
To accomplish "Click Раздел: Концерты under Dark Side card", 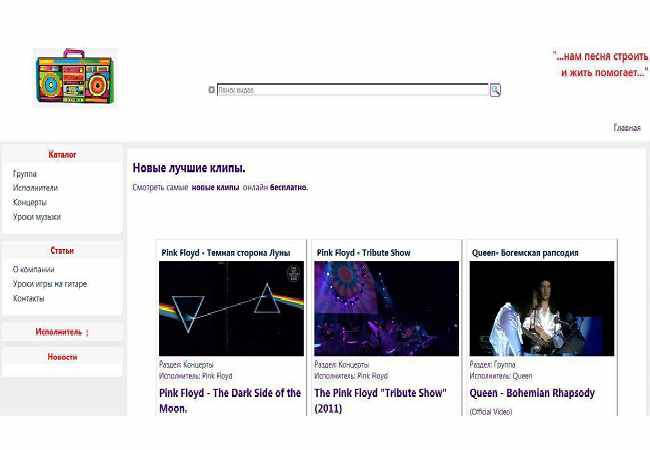I will tap(187, 365).
